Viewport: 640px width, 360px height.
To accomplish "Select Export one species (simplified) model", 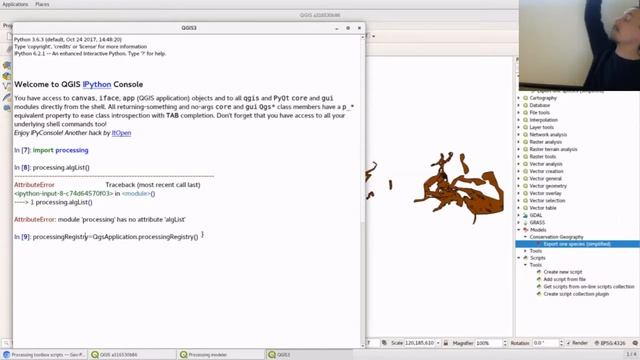I will coord(577,244).
